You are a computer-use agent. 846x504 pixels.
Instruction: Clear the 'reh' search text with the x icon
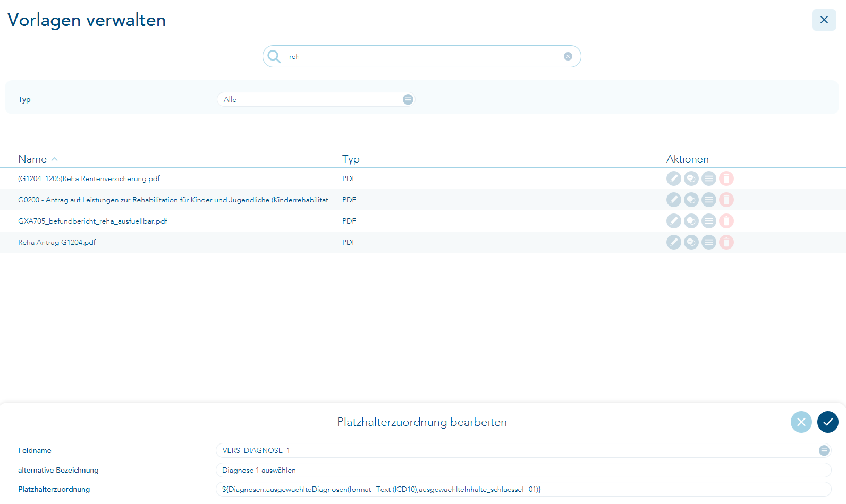568,56
